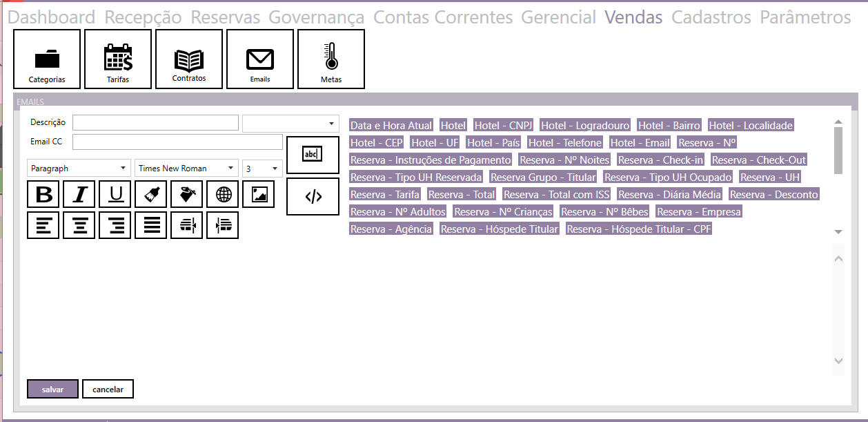
Task: Insert an image into the email
Action: click(x=259, y=195)
